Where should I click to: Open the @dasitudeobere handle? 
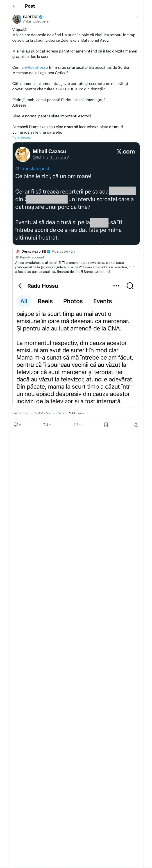pyautogui.click(x=36, y=21)
